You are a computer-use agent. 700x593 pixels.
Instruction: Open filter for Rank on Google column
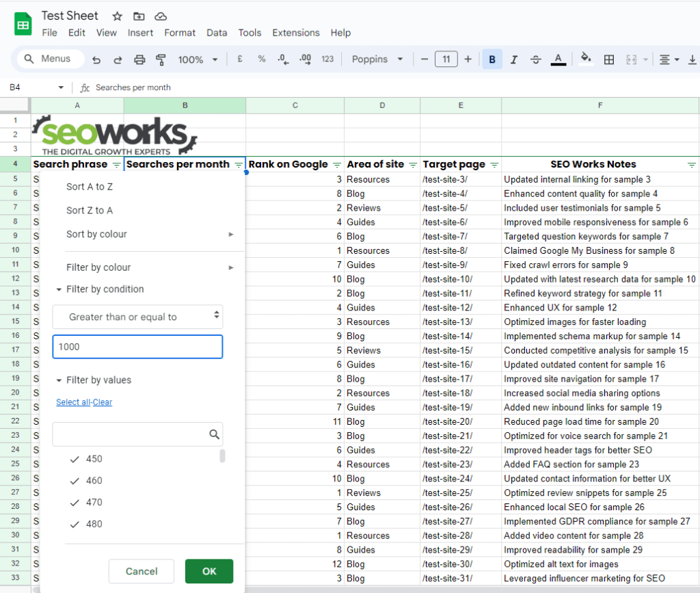click(337, 166)
